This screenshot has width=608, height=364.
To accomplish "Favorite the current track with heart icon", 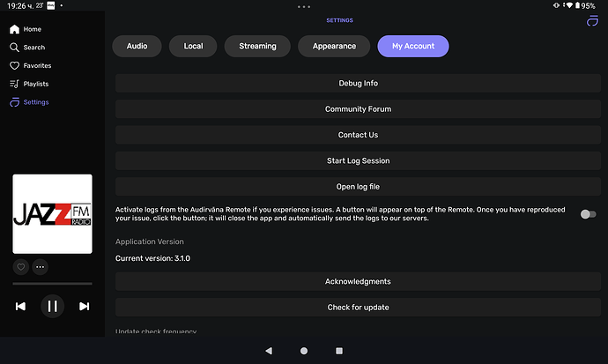I will [21, 267].
